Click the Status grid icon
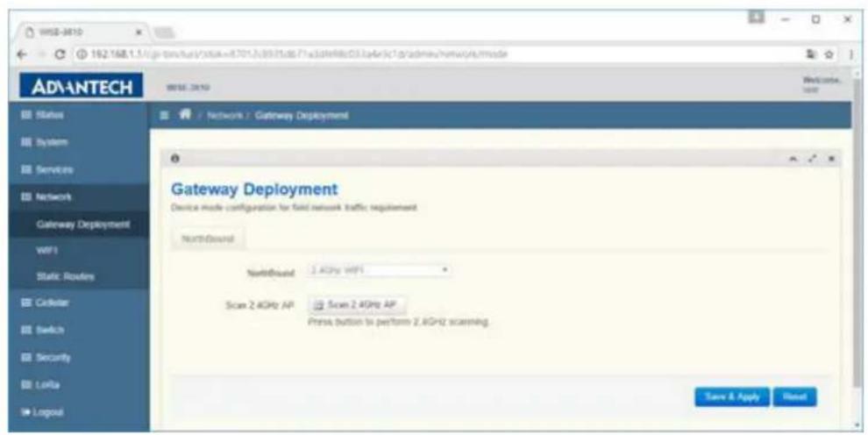The height and width of the screenshot is (435, 868). click(25, 115)
